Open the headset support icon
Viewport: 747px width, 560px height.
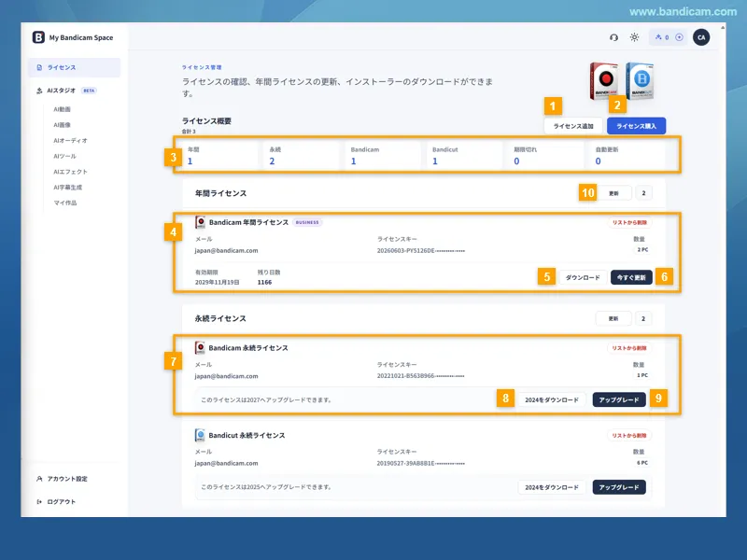click(613, 37)
